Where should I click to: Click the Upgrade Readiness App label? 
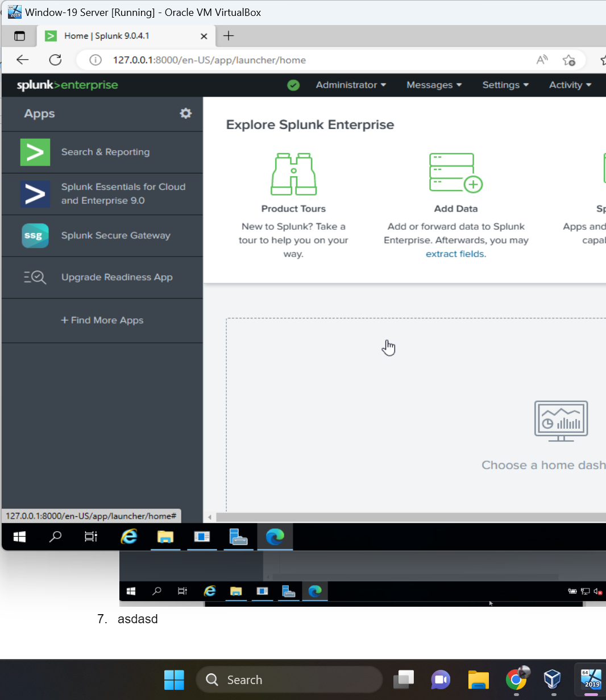coord(117,277)
